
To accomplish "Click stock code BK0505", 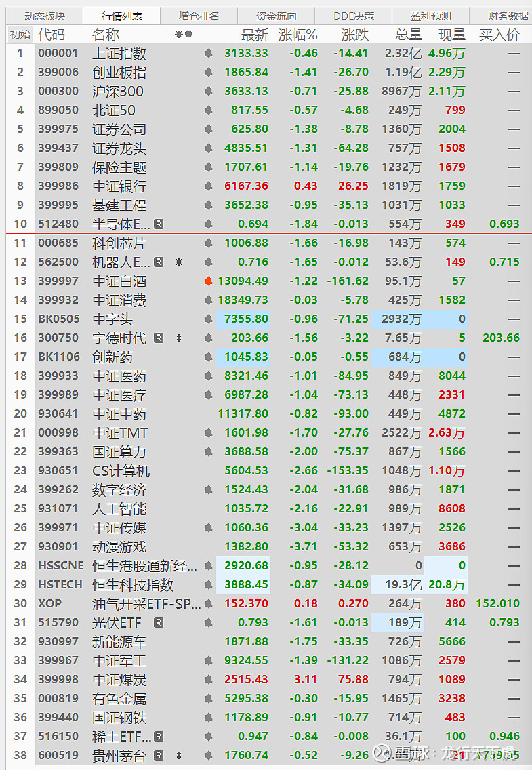I will (59, 319).
